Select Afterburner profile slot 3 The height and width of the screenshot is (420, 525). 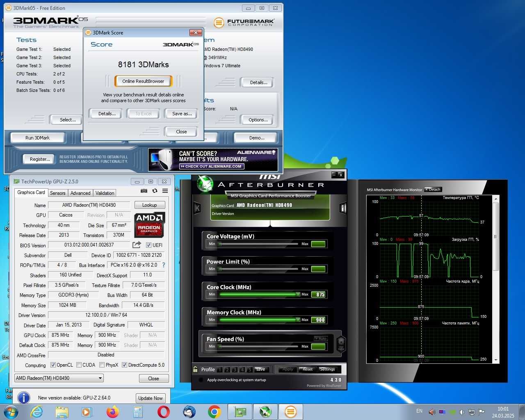(x=235, y=370)
